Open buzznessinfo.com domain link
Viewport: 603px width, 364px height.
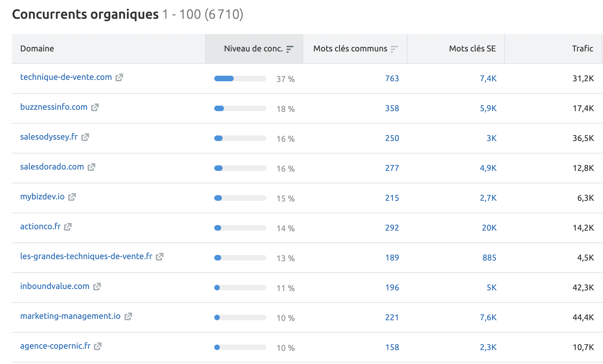pos(54,107)
